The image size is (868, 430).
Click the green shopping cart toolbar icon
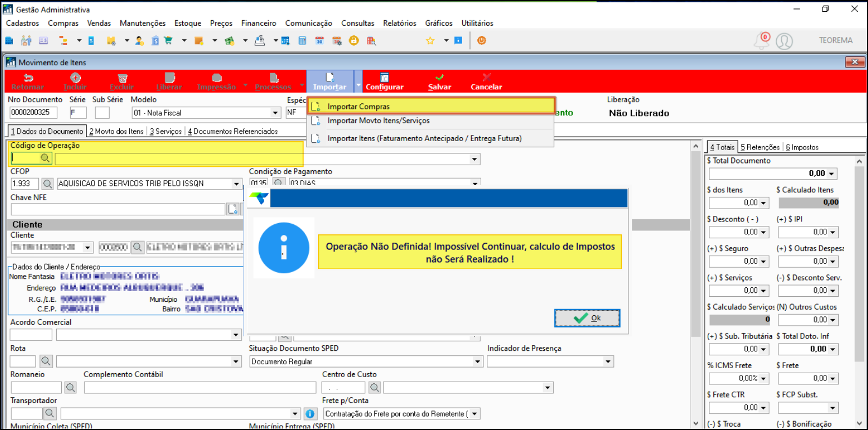[168, 40]
